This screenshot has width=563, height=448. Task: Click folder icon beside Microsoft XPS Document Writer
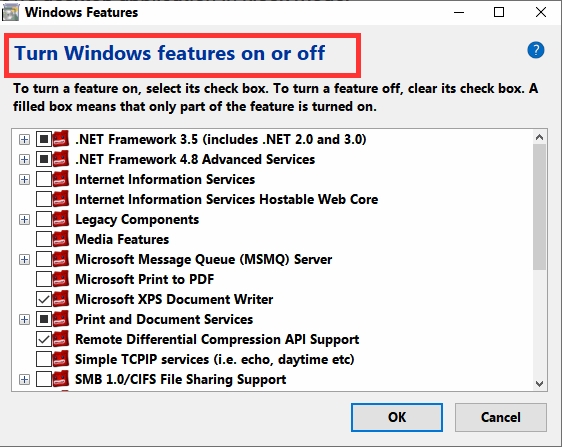click(x=61, y=299)
